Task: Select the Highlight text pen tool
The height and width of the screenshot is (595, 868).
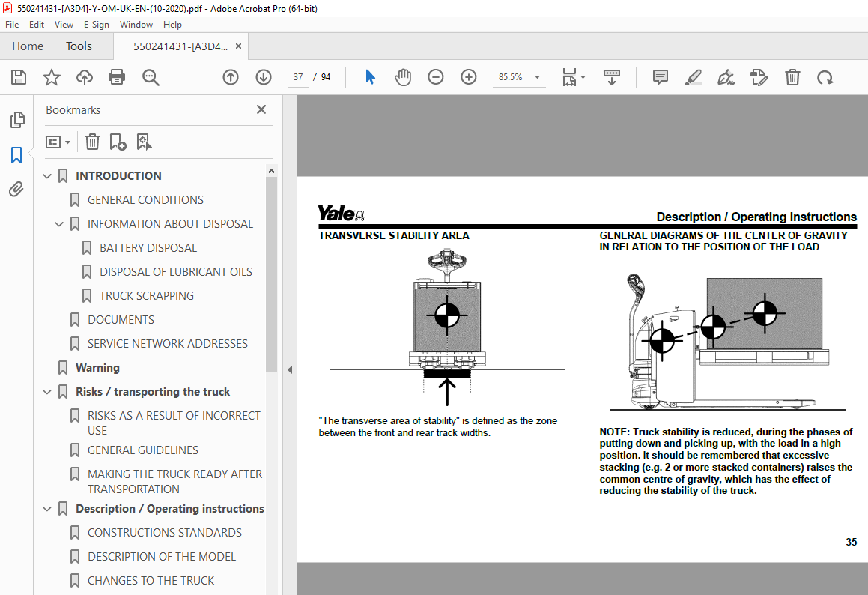Action: click(693, 77)
